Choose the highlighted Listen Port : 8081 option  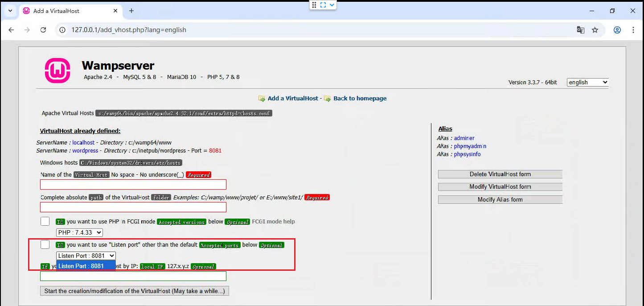coord(86,266)
